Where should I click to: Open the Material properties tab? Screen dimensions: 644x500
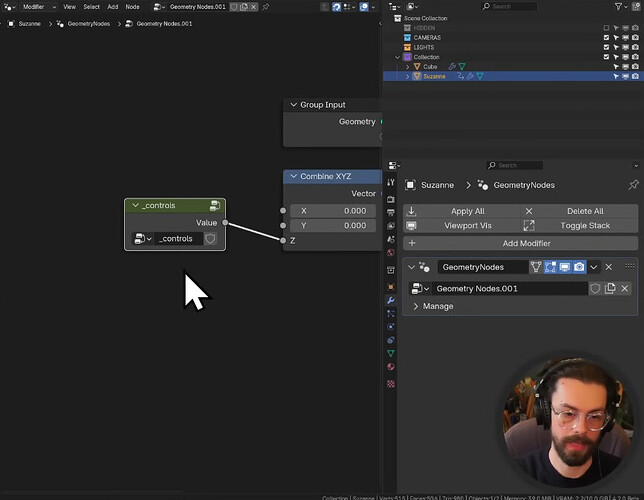pyautogui.click(x=391, y=367)
